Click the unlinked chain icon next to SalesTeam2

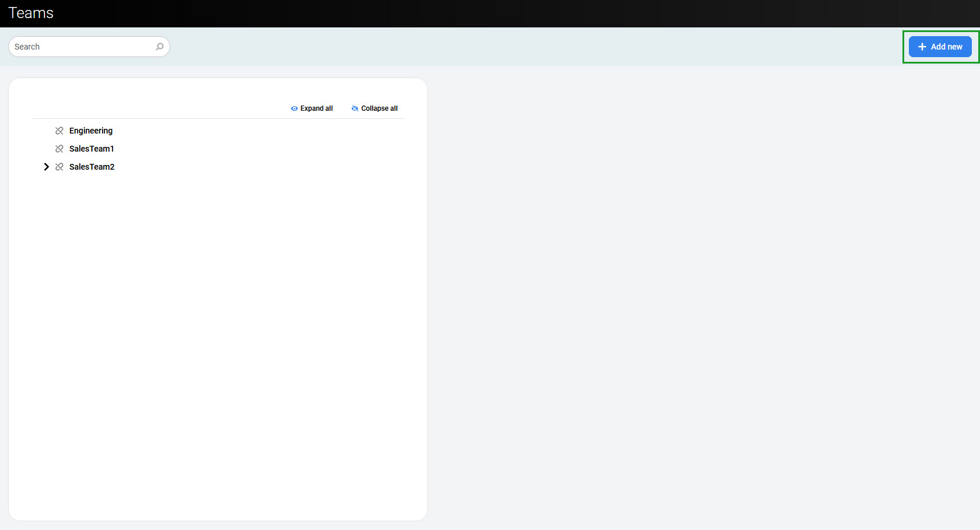point(59,167)
